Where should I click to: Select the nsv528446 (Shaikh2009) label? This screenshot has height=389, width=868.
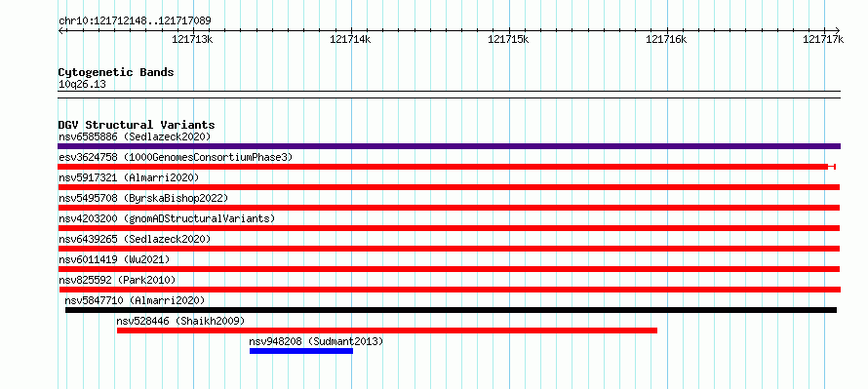(x=180, y=321)
